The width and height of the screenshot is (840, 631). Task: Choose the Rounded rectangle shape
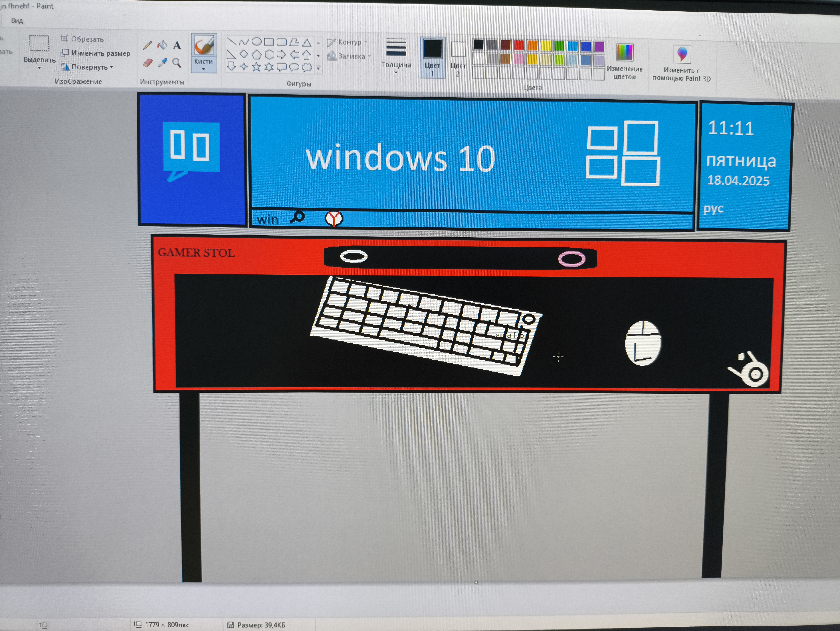(x=281, y=42)
